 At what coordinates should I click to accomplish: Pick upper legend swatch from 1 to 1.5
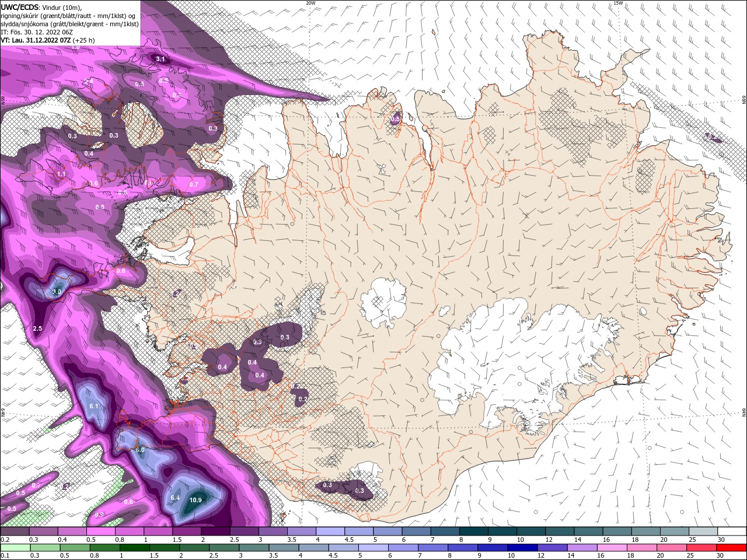[x=158, y=531]
